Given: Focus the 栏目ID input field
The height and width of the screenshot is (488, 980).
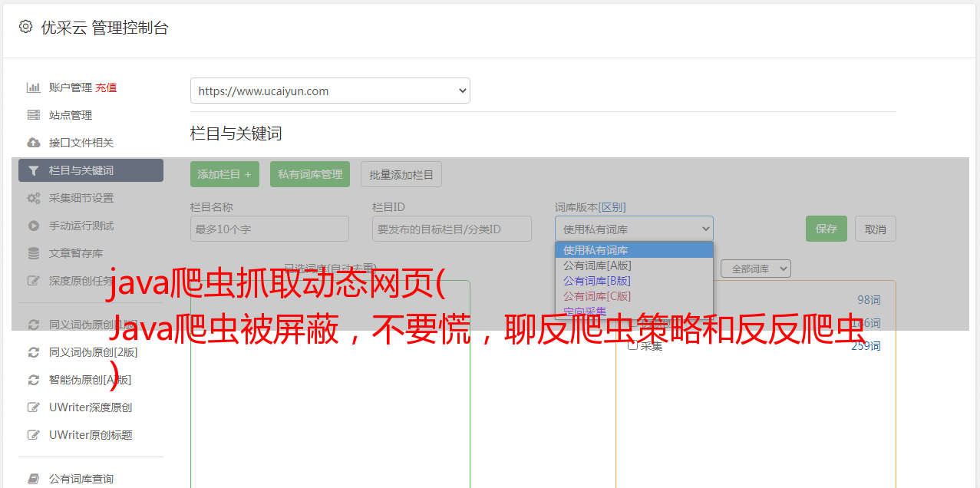Looking at the screenshot, I should pos(452,229).
